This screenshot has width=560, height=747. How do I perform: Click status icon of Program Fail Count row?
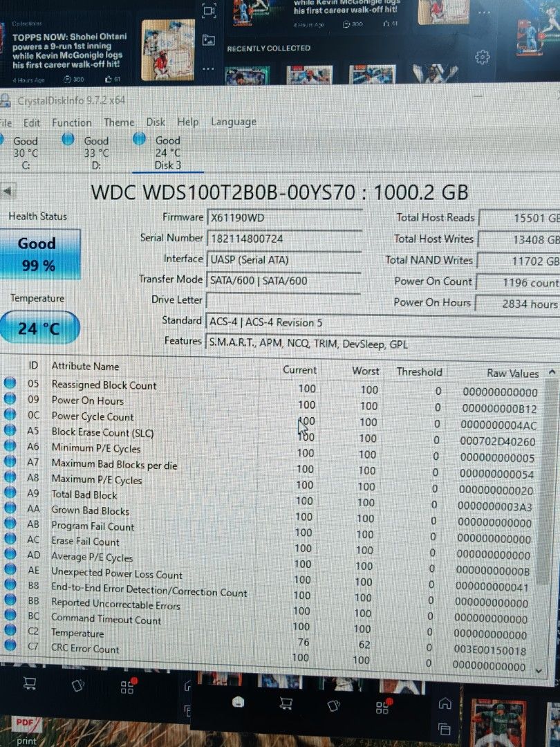coord(10,523)
